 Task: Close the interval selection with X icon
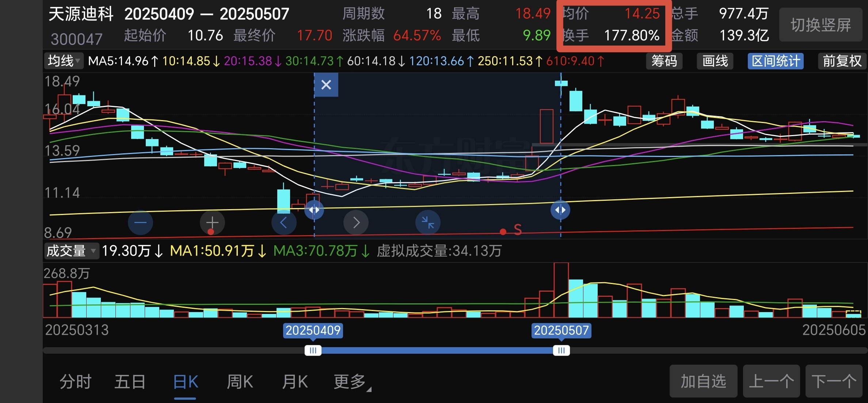click(326, 85)
